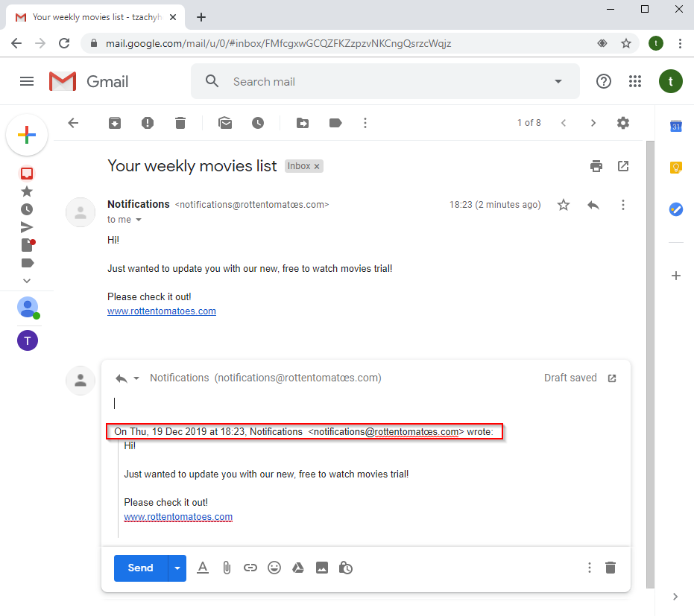
Task: Report this email as spam
Action: [x=148, y=123]
